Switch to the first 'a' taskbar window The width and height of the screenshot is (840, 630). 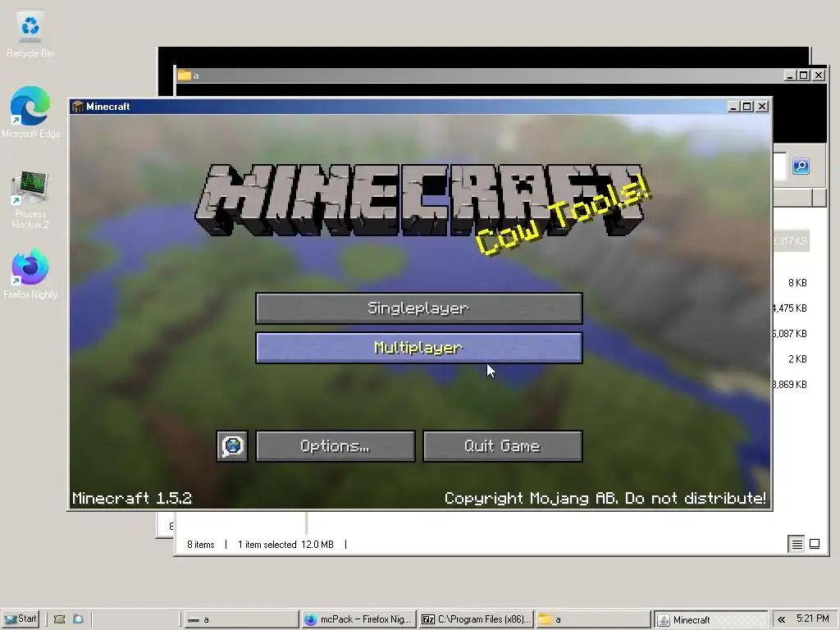241,619
